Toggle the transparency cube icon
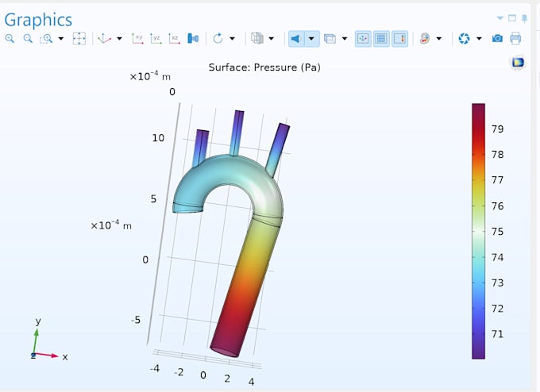This screenshot has width=540, height=392. tap(257, 39)
